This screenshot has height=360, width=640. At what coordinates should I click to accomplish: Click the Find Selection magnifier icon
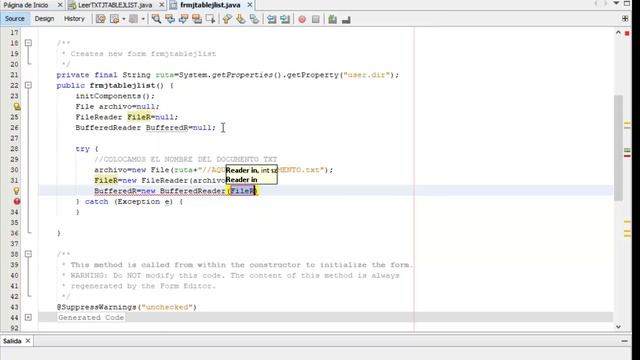click(x=156, y=19)
